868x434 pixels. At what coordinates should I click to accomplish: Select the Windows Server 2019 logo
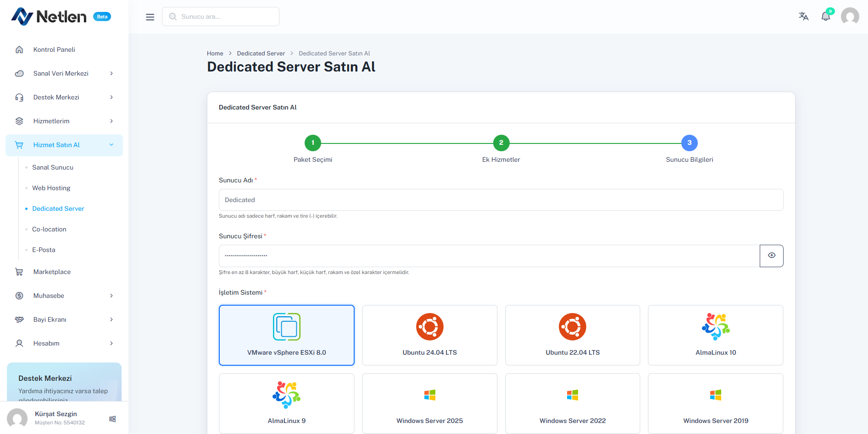(x=716, y=395)
